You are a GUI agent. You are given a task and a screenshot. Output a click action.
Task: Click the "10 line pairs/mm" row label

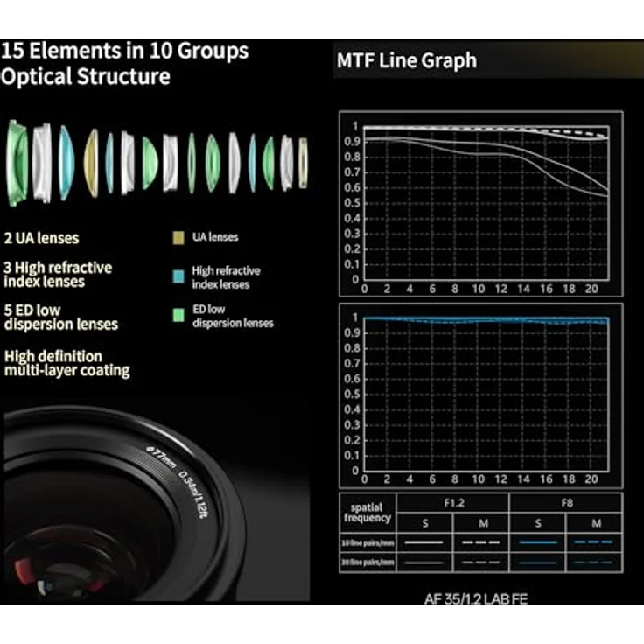tap(367, 543)
